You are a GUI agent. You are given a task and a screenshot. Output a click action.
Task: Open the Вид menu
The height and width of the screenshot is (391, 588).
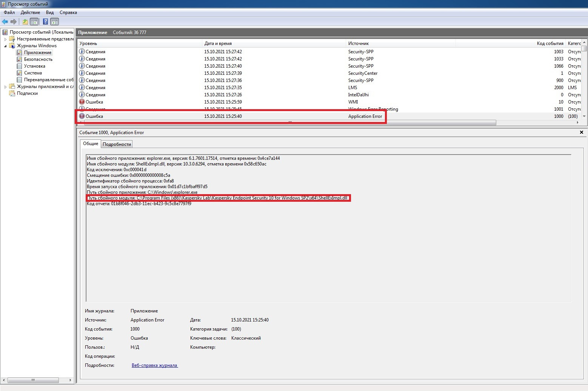click(50, 12)
